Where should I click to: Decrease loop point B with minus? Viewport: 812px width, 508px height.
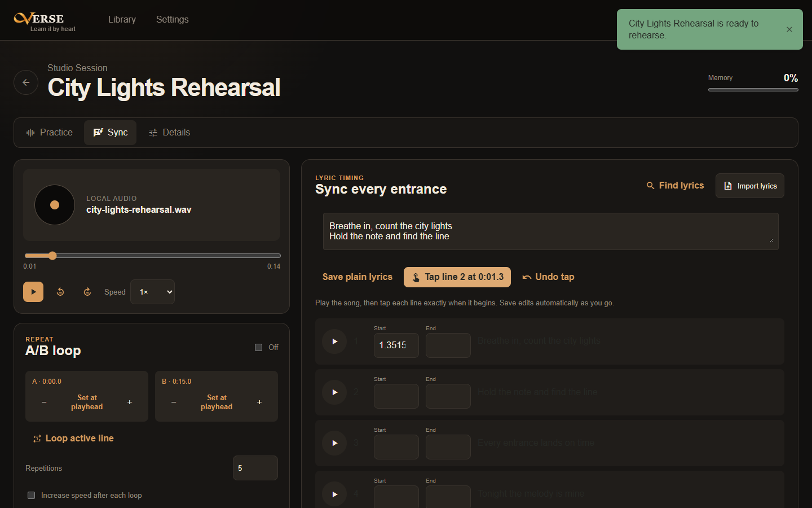coord(174,402)
